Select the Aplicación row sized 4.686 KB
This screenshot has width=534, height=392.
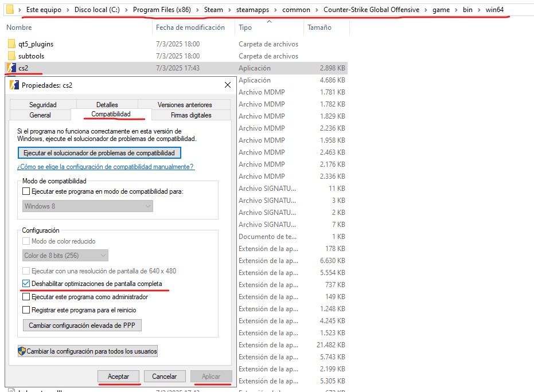[292, 80]
